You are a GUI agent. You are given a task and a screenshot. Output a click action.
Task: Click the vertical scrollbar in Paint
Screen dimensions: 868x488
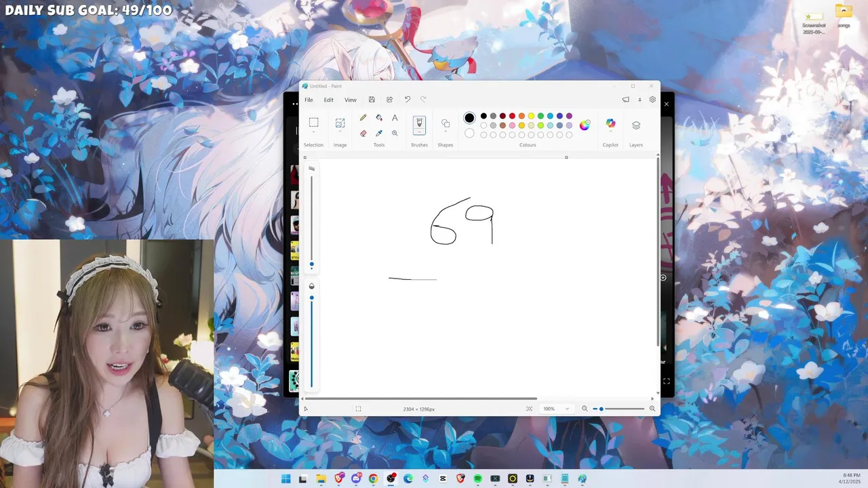pos(658,253)
